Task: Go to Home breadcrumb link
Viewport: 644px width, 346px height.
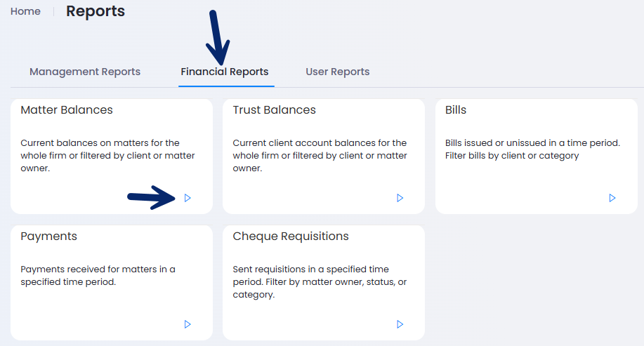Action: [25, 11]
